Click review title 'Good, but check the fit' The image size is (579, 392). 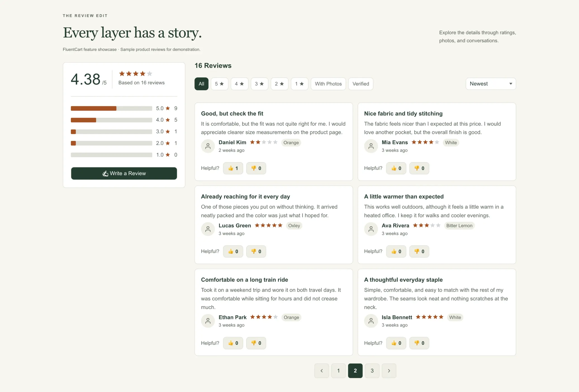pos(232,113)
